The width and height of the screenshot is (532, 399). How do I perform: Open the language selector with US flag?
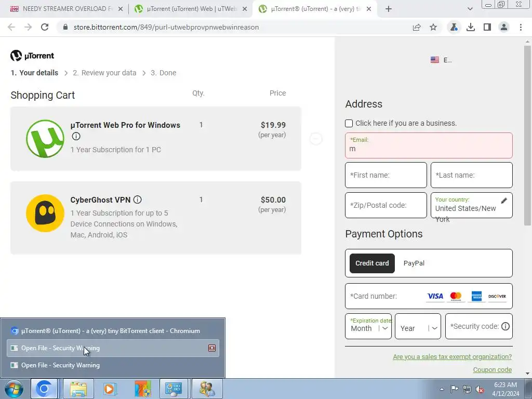(441, 60)
